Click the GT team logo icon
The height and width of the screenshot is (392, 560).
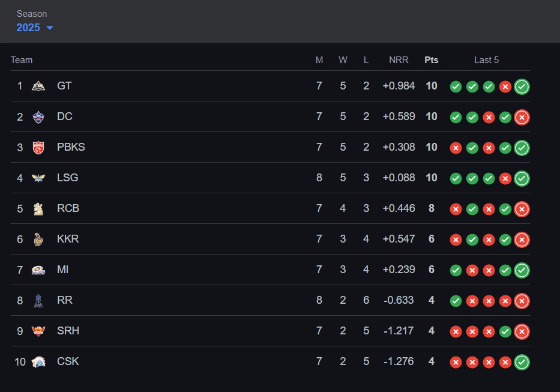tap(38, 86)
